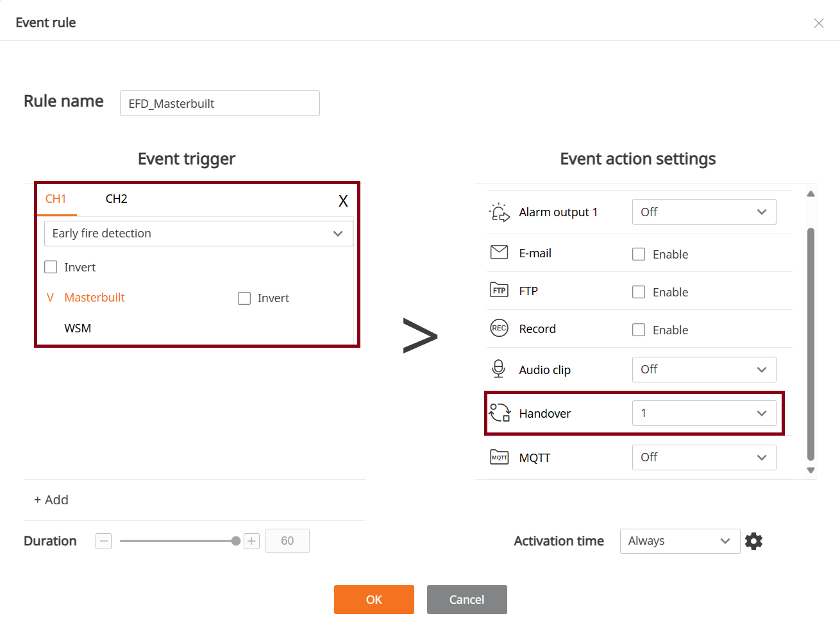Switch to the CH2 tab
The width and height of the screenshot is (840, 632).
(116, 199)
